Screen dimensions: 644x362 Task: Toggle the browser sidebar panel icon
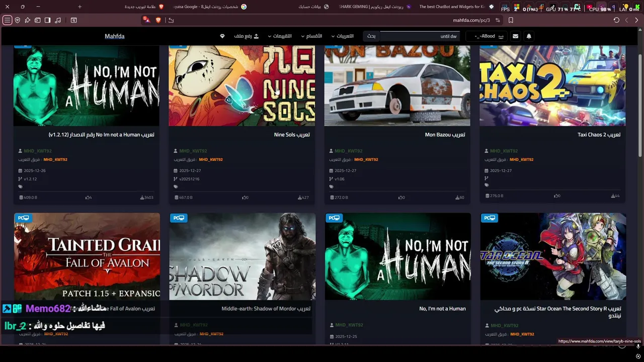48,20
